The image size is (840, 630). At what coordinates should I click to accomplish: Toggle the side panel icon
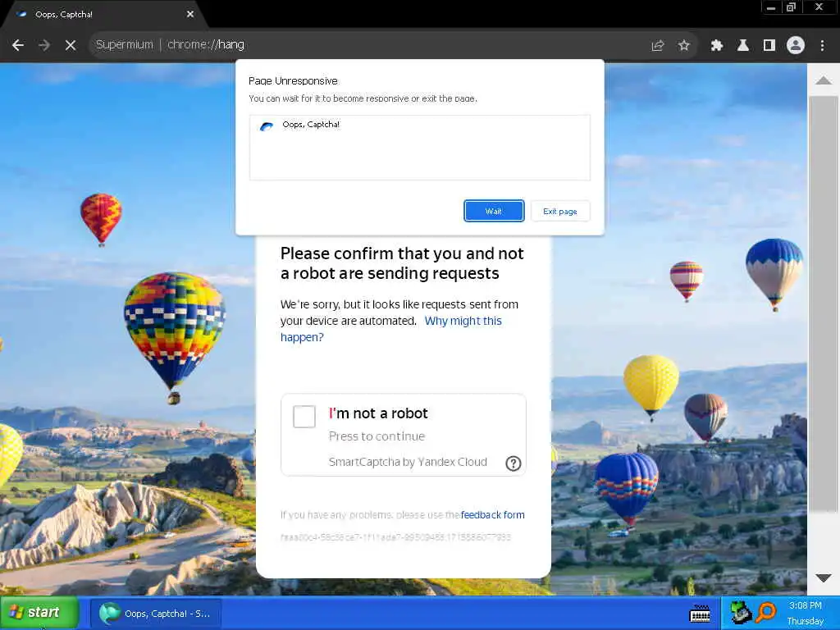[x=769, y=46]
